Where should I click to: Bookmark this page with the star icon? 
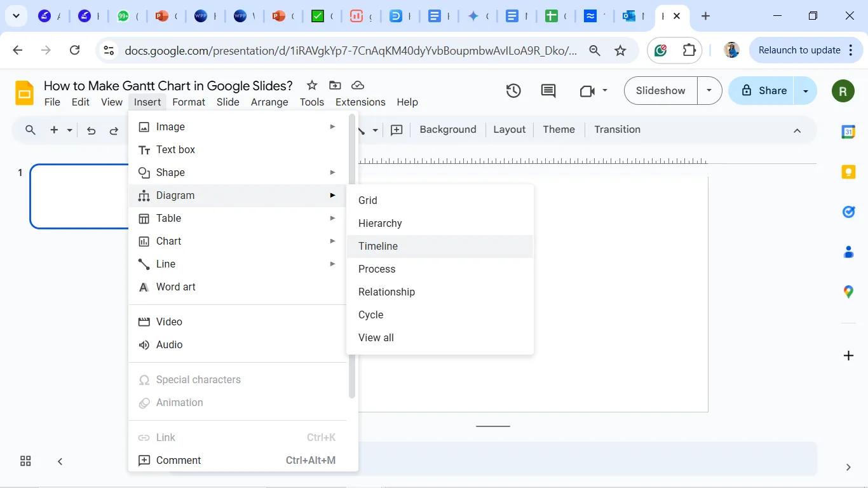621,50
